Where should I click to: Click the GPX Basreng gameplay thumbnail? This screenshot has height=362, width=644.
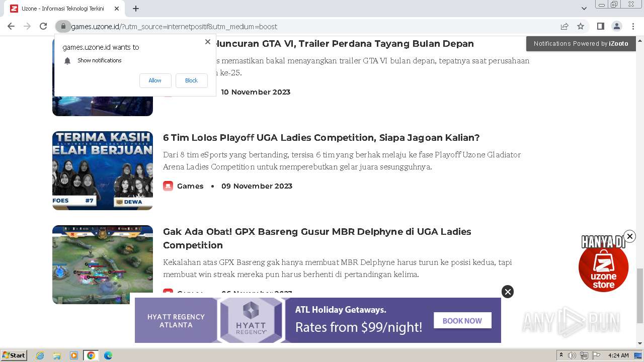[103, 264]
